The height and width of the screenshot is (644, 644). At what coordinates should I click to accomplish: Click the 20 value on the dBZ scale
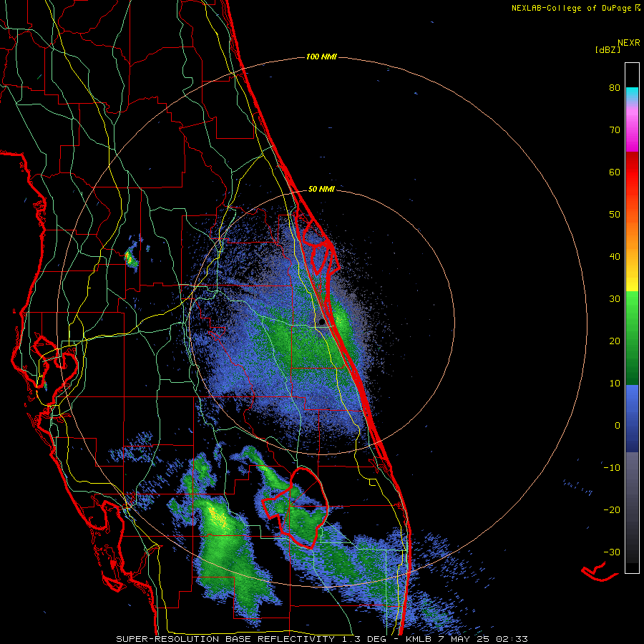pyautogui.click(x=615, y=341)
